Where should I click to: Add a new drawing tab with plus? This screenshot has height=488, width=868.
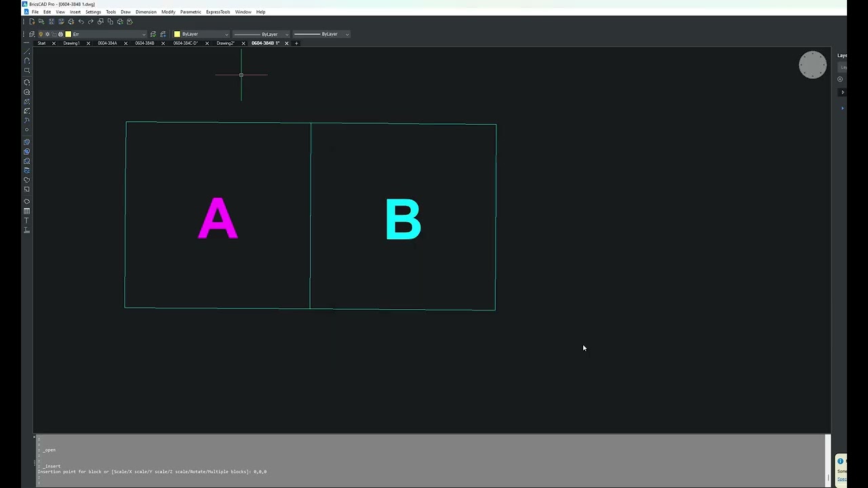click(296, 43)
